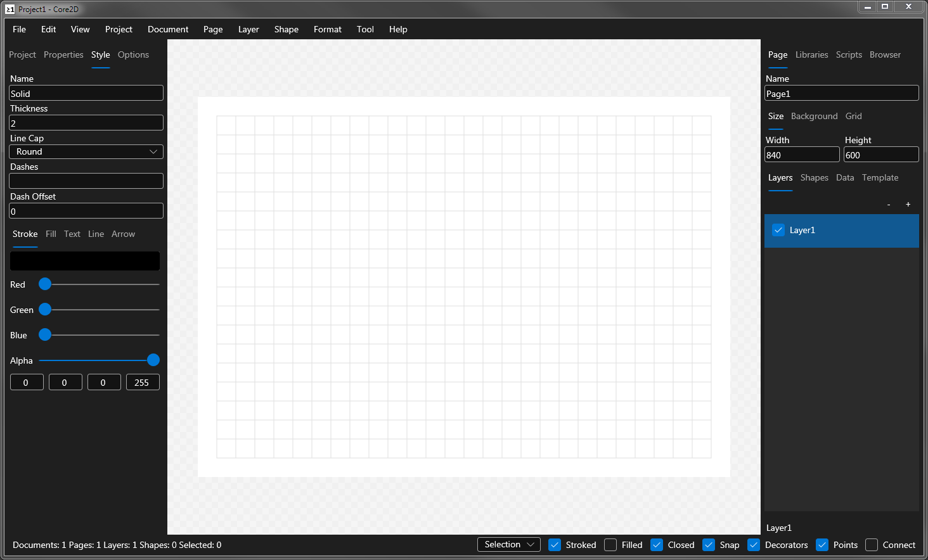Adjust the Alpha slider

[153, 359]
